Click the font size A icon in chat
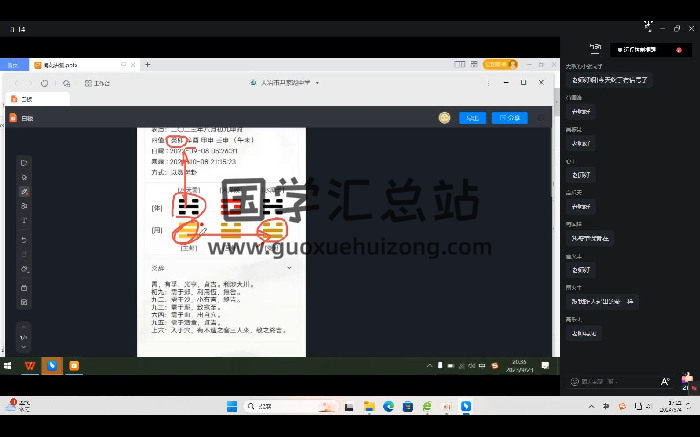This screenshot has height=437, width=700. [x=665, y=382]
